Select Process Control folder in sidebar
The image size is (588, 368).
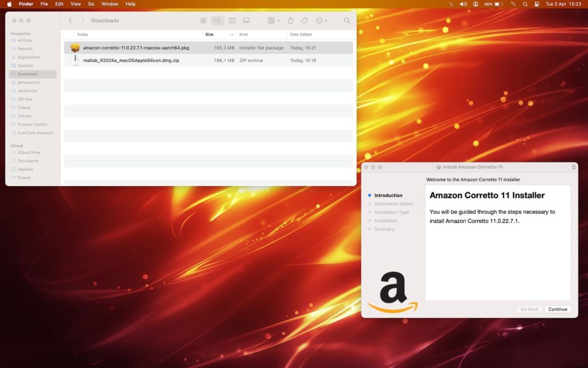32,124
